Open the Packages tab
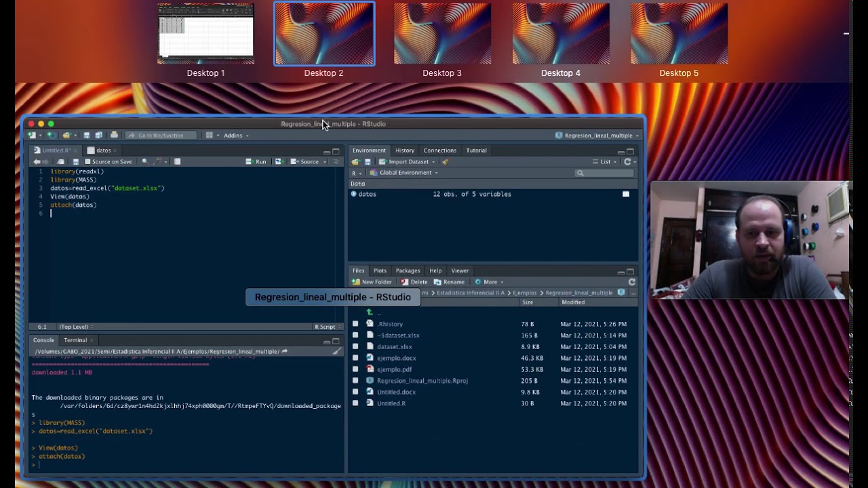The width and height of the screenshot is (868, 488). pyautogui.click(x=408, y=270)
